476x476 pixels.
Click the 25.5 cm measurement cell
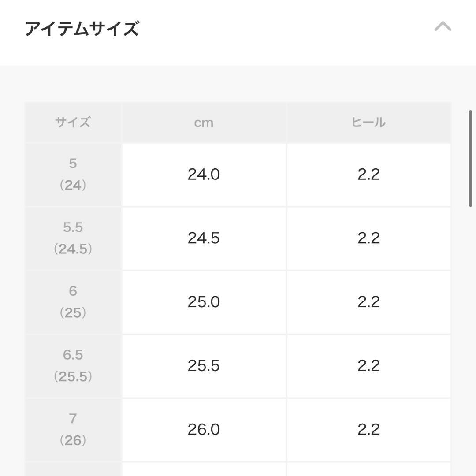click(x=204, y=365)
